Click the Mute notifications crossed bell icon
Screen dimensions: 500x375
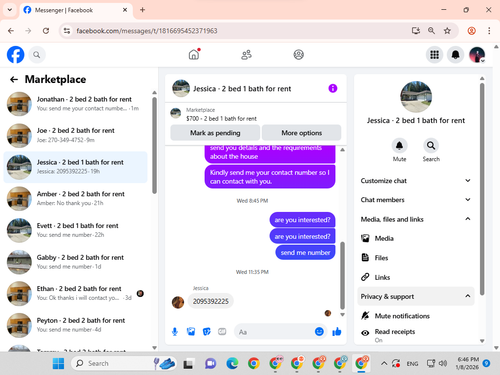pyautogui.click(x=365, y=316)
